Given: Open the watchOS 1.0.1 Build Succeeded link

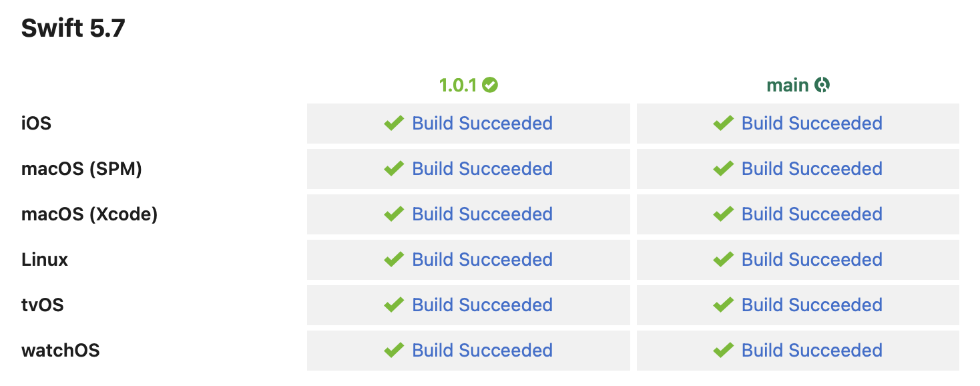Looking at the screenshot, I should pos(482,350).
